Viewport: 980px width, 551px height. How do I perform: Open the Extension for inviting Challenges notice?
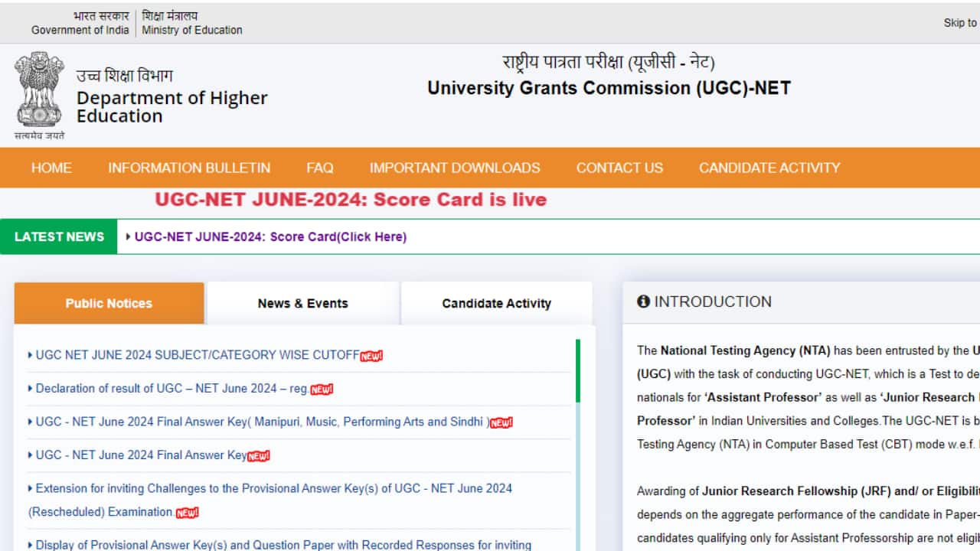tap(270, 500)
